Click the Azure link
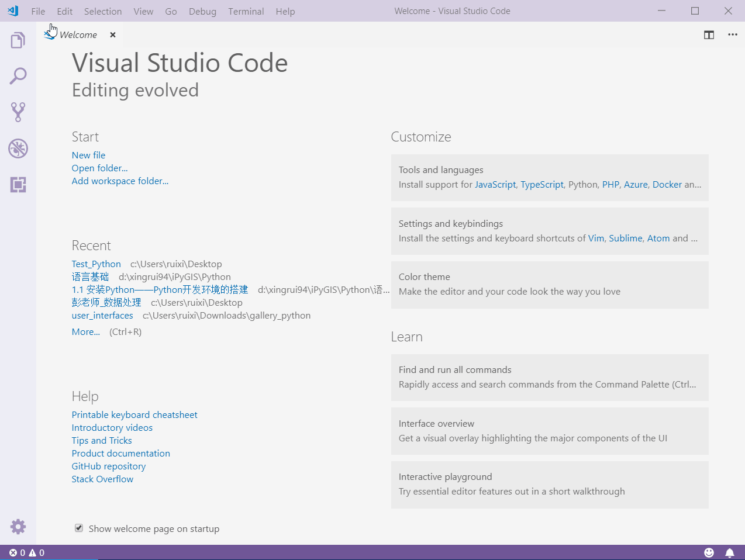Image resolution: width=745 pixels, height=560 pixels. click(x=636, y=184)
